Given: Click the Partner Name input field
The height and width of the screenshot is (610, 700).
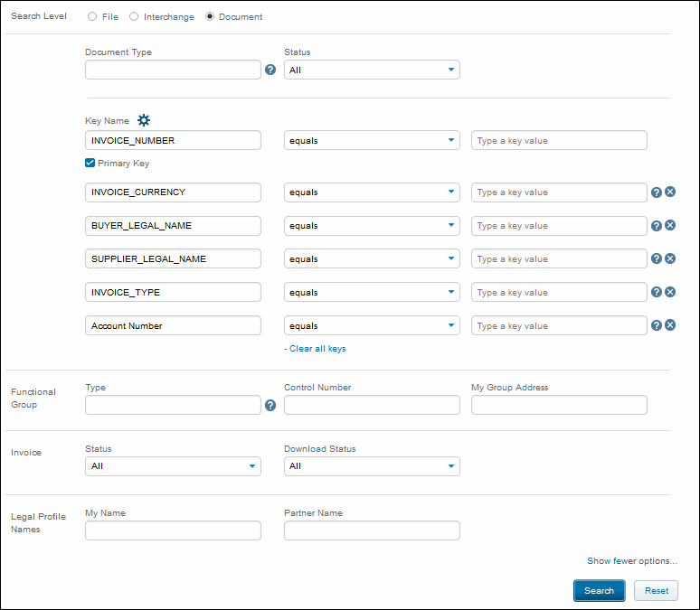Looking at the screenshot, I should (x=372, y=530).
